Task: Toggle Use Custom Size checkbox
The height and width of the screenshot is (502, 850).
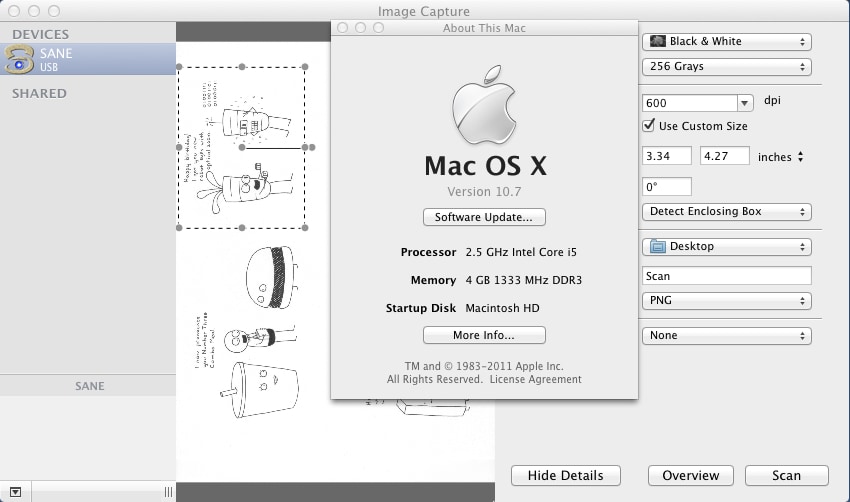Action: click(x=648, y=126)
